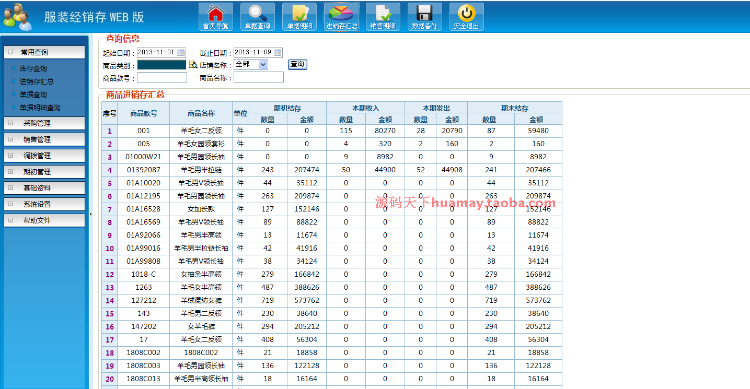Click amount cell 20790
Viewport: 750px width, 389px height.
[x=452, y=131]
